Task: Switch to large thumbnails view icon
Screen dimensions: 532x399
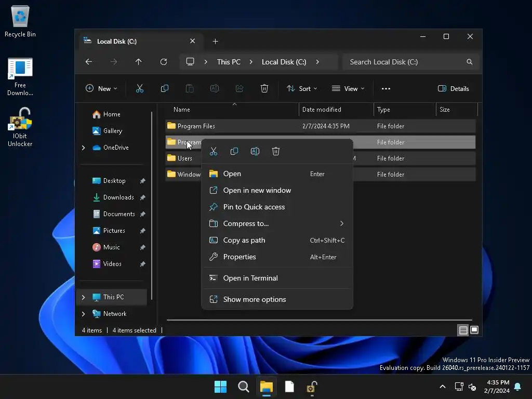Action: [x=474, y=330]
